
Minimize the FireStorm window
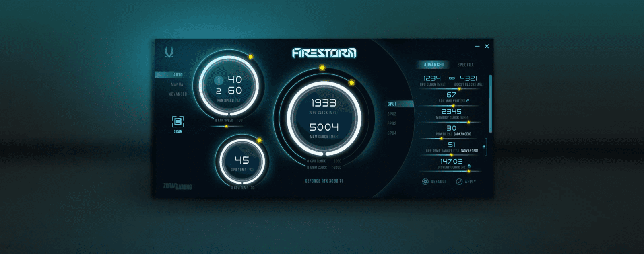click(477, 47)
